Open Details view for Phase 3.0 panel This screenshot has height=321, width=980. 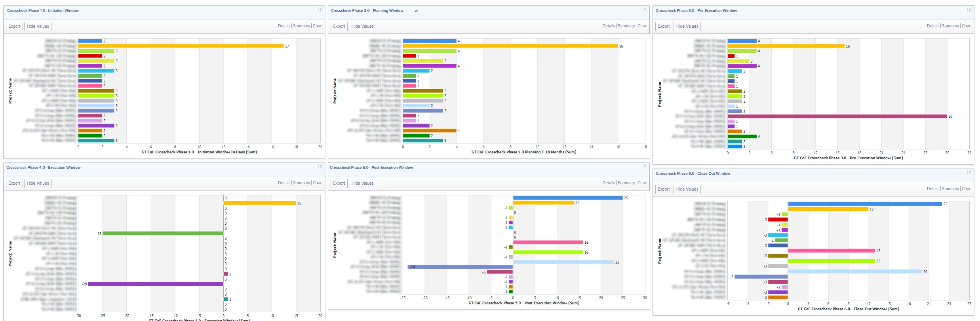(933, 26)
